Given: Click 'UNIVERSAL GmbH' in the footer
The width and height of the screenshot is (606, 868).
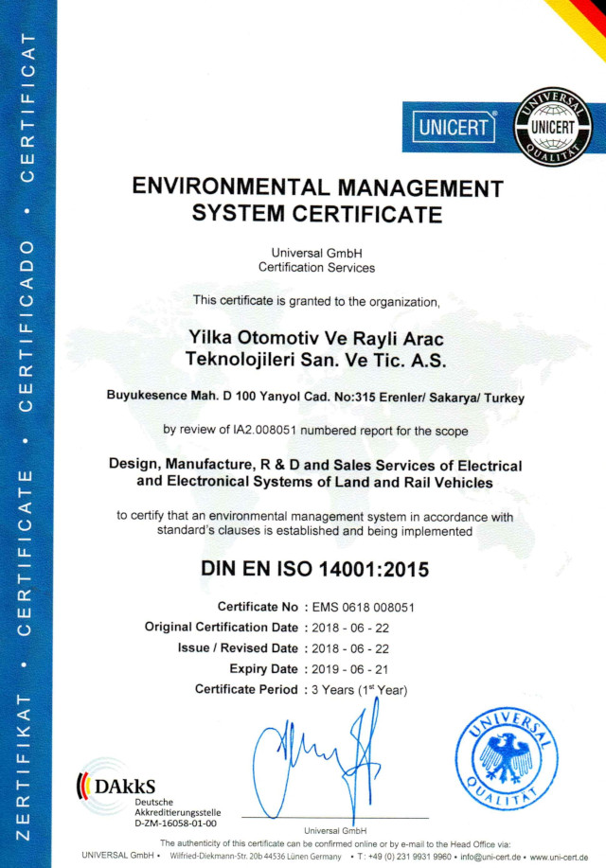Looking at the screenshot, I should point(117,856).
